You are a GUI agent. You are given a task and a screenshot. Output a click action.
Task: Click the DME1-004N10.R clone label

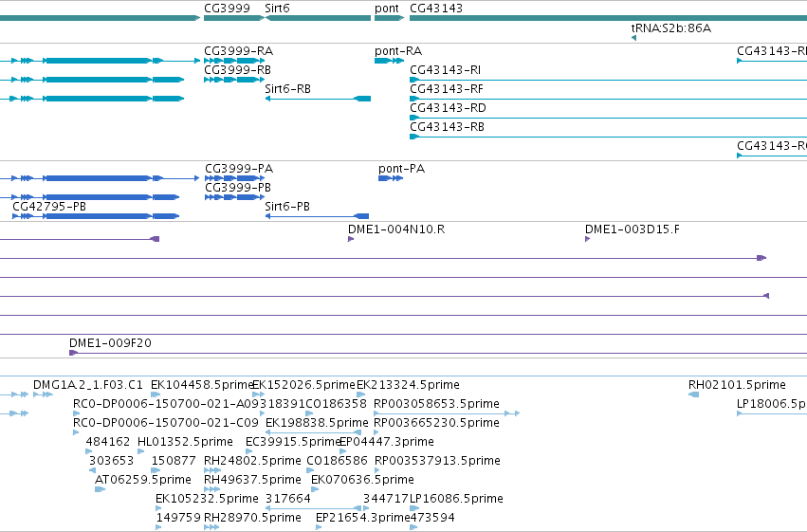tap(396, 229)
